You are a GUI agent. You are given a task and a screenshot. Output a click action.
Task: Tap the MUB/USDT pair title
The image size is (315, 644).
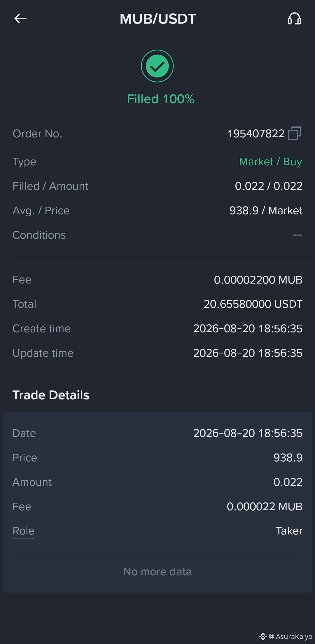click(157, 19)
